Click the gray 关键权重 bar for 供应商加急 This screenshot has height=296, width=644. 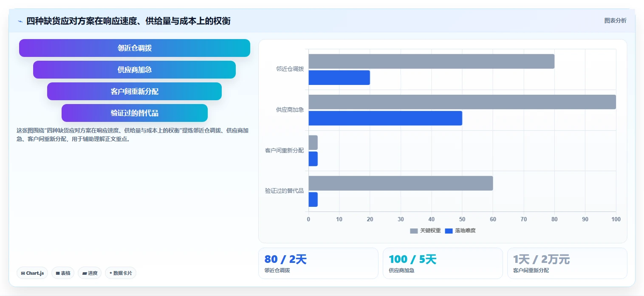pyautogui.click(x=462, y=102)
